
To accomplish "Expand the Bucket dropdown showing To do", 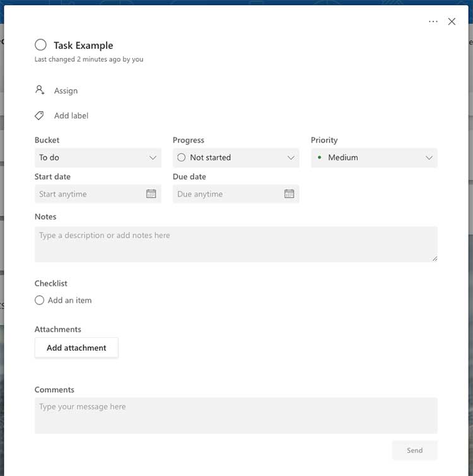I will pos(98,158).
